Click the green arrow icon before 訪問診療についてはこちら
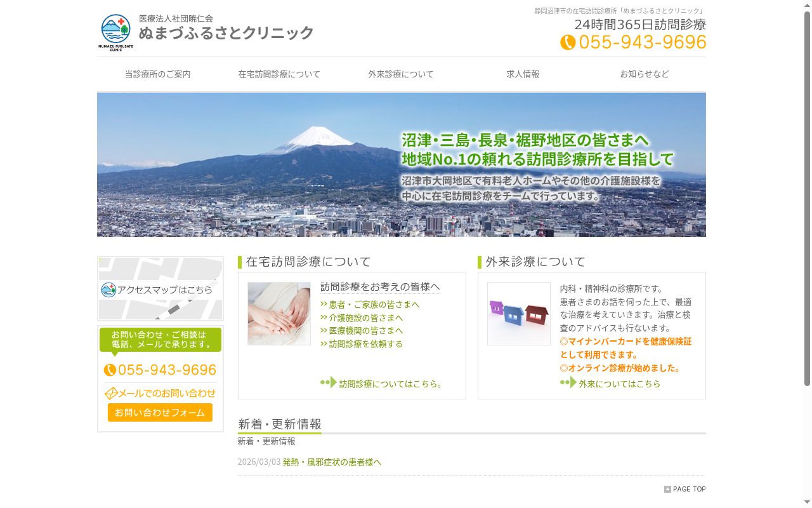The image size is (812, 508). (329, 382)
